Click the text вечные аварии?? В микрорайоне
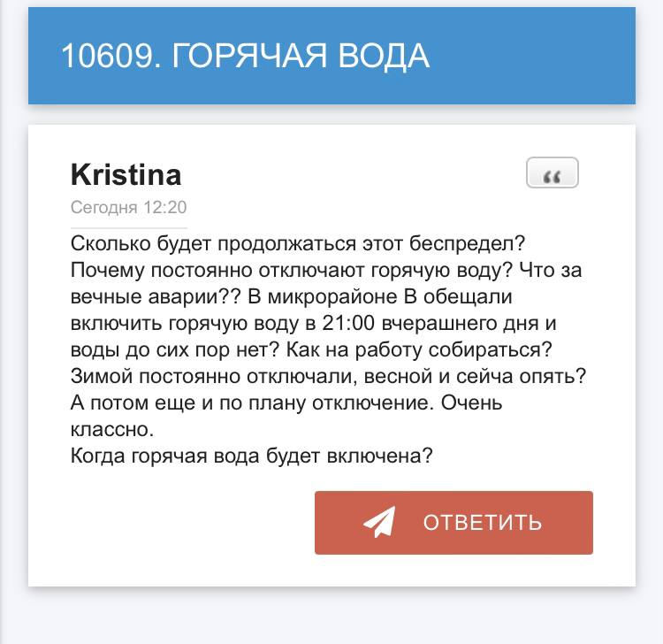Screen dimensions: 663x644 click(234, 296)
